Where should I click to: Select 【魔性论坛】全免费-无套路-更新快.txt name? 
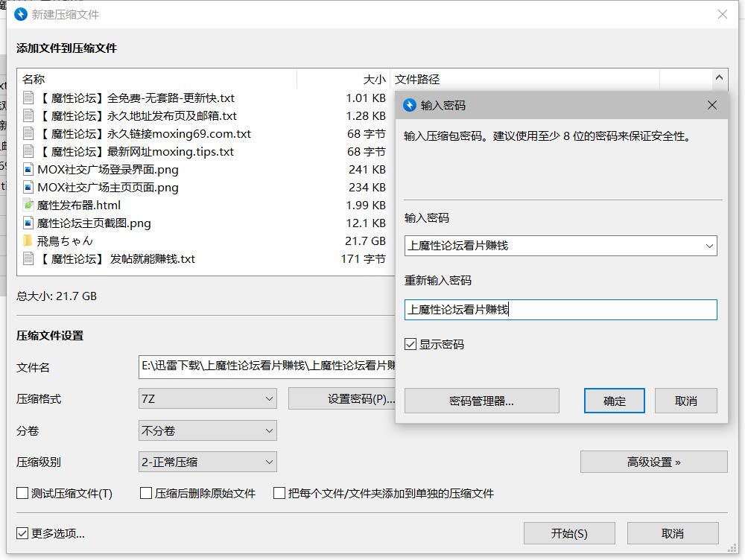(136, 98)
